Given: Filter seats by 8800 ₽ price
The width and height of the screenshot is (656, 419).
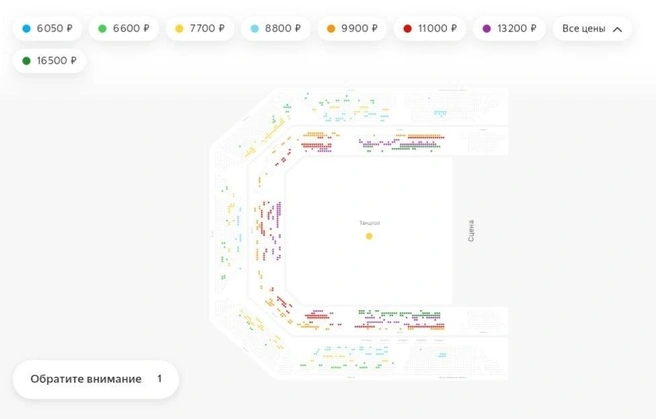Looking at the screenshot, I should point(276,28).
